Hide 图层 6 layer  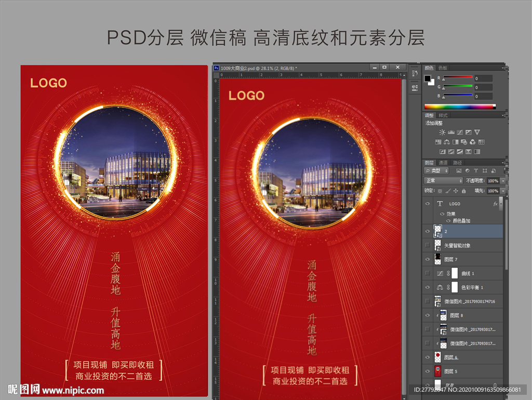click(x=428, y=357)
